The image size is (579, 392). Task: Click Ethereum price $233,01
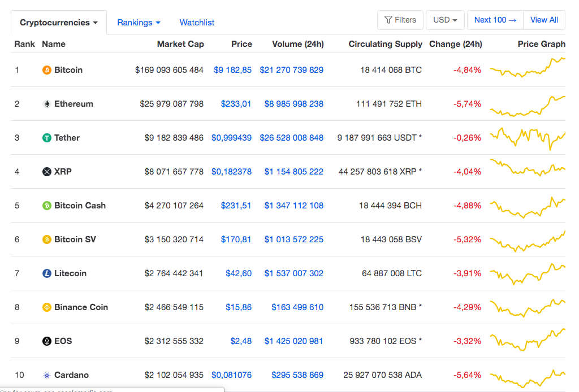(x=236, y=104)
